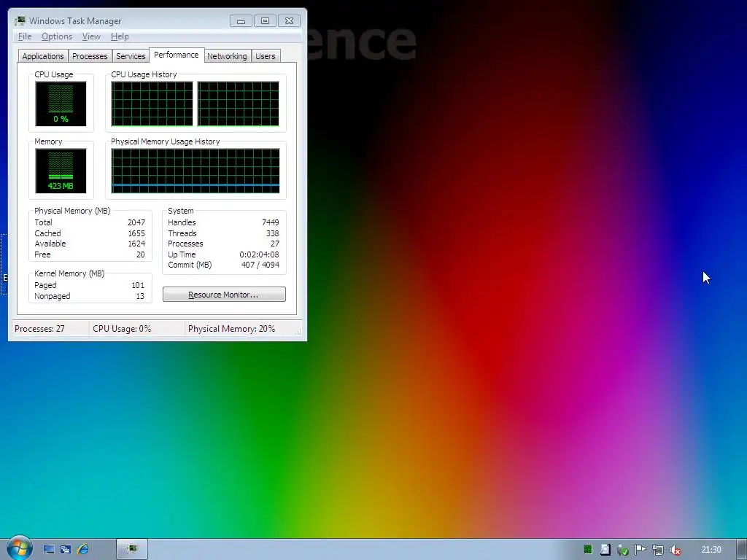The width and height of the screenshot is (747, 560).
Task: Switch to the Processes tab
Action: pyautogui.click(x=90, y=56)
